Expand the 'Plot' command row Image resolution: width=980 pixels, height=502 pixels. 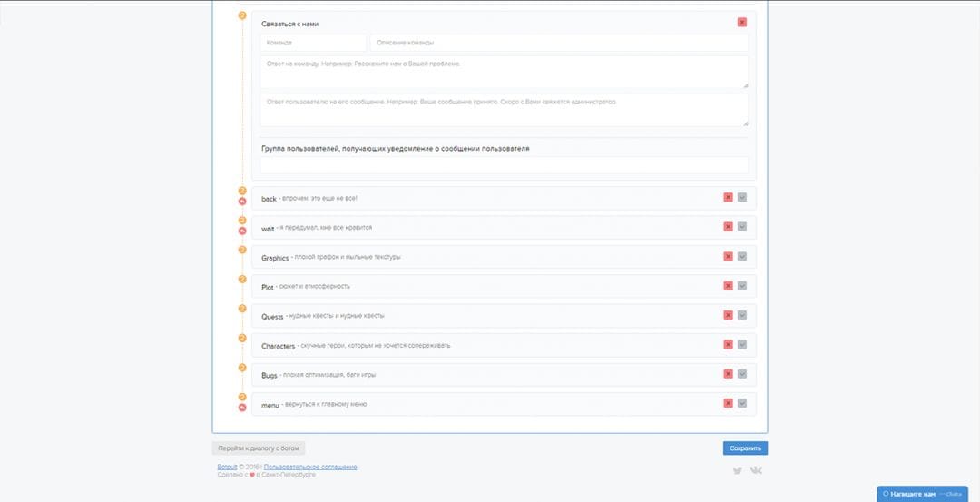[742, 286]
